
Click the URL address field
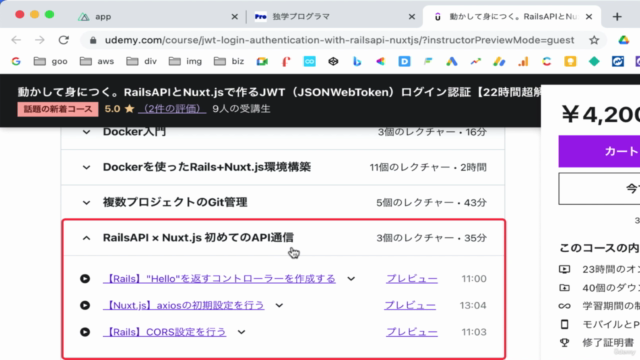pyautogui.click(x=339, y=40)
